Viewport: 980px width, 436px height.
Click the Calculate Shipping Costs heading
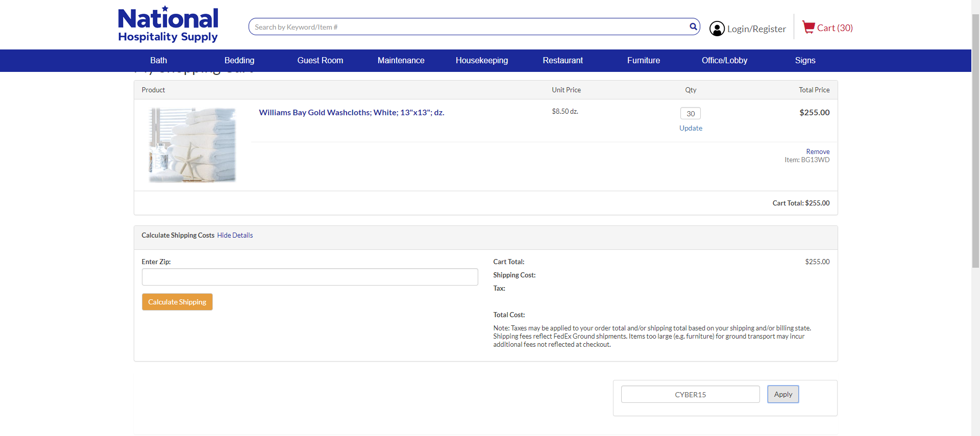pyautogui.click(x=178, y=235)
